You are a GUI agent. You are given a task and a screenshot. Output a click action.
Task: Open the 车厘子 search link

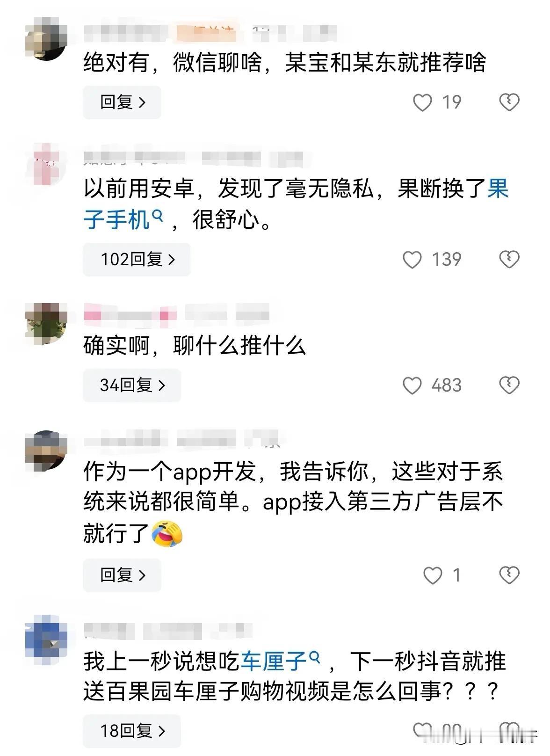point(281,661)
